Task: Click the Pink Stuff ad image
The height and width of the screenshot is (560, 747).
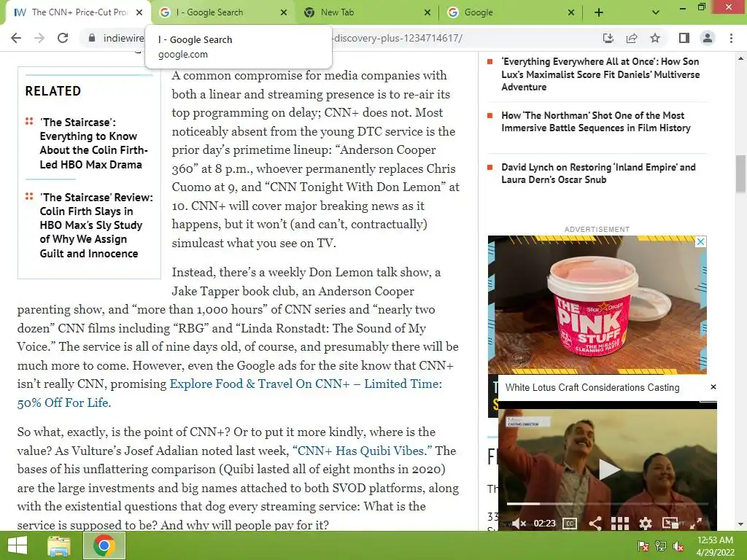Action: pos(597,305)
